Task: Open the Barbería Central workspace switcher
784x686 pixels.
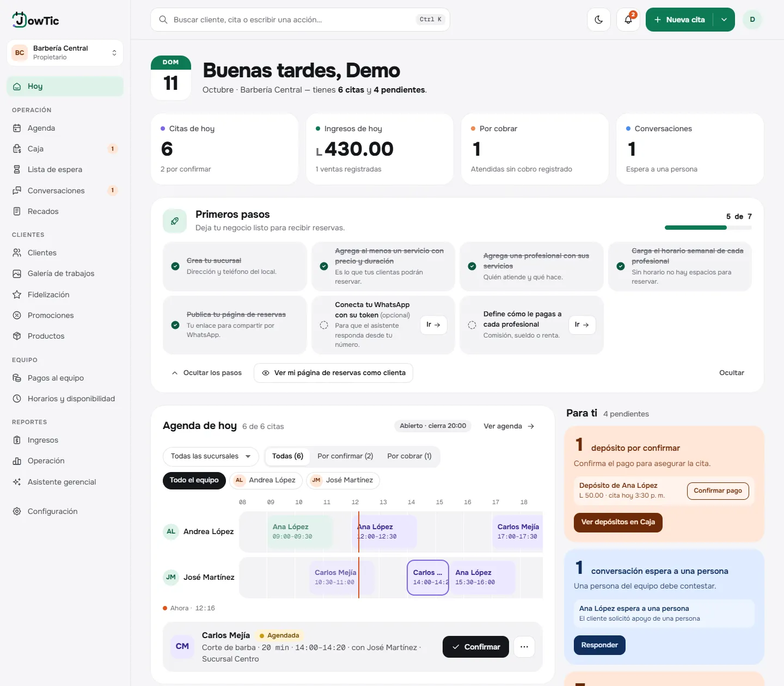Action: pos(65,53)
